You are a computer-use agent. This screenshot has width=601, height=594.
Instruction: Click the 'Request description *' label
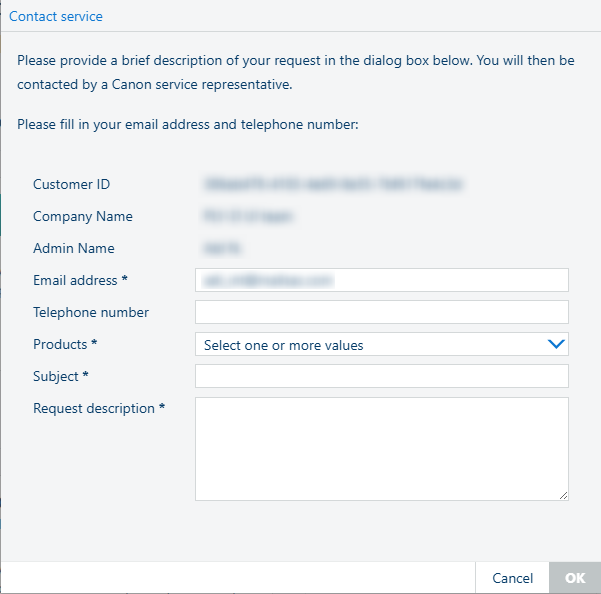(x=99, y=408)
